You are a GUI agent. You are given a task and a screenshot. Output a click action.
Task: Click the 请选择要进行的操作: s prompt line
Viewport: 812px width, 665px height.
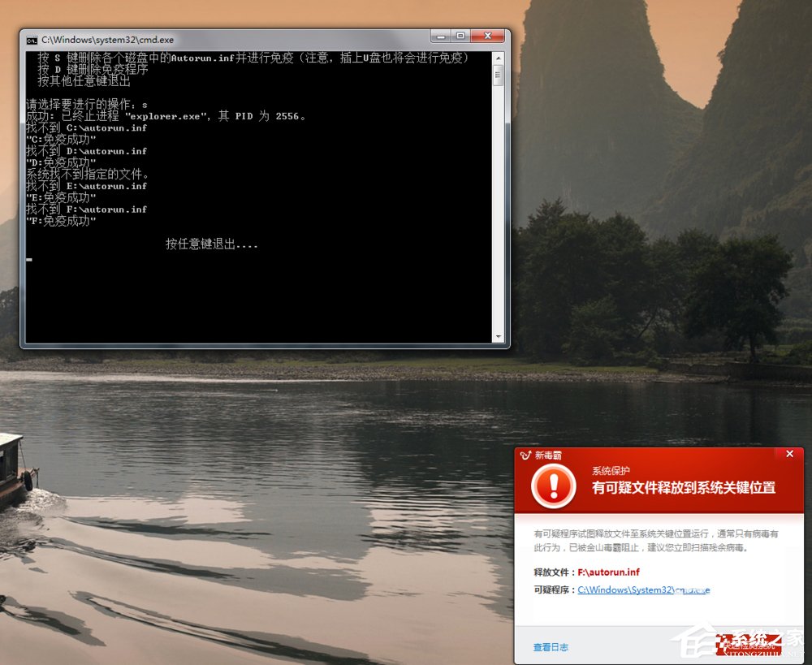pos(87,105)
